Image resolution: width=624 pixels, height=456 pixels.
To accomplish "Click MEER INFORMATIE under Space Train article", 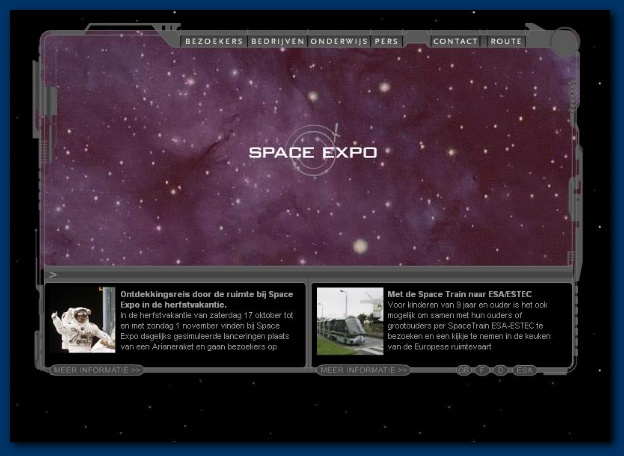I will 363,370.
